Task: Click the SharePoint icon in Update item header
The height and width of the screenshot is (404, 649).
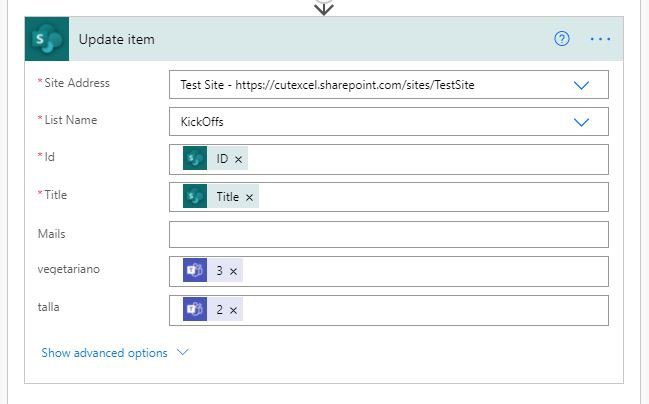Action: point(47,39)
